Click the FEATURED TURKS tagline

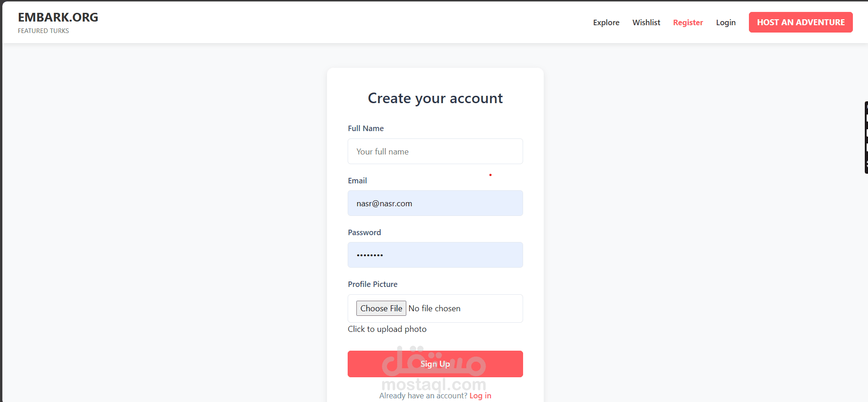44,31
